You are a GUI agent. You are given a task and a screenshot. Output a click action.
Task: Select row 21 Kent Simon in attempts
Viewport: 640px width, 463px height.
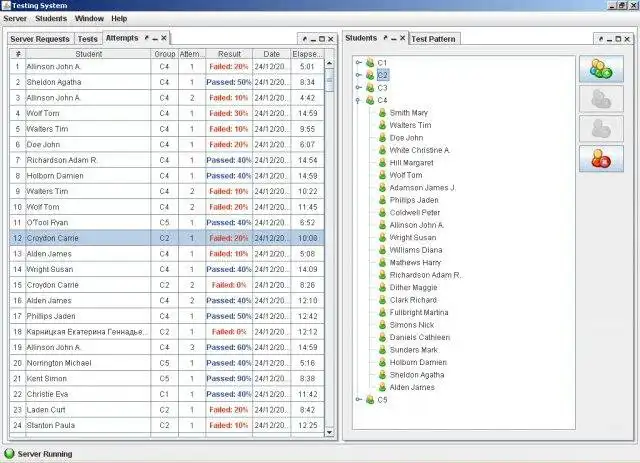[x=167, y=378]
